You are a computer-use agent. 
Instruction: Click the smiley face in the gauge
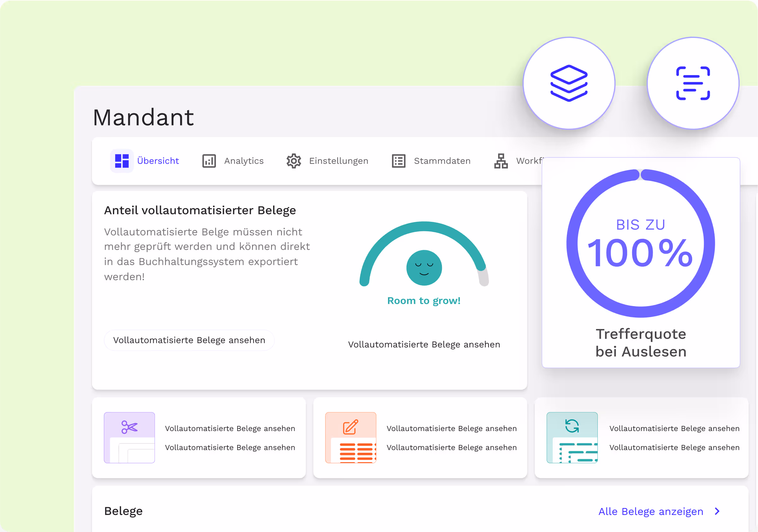coord(424,268)
